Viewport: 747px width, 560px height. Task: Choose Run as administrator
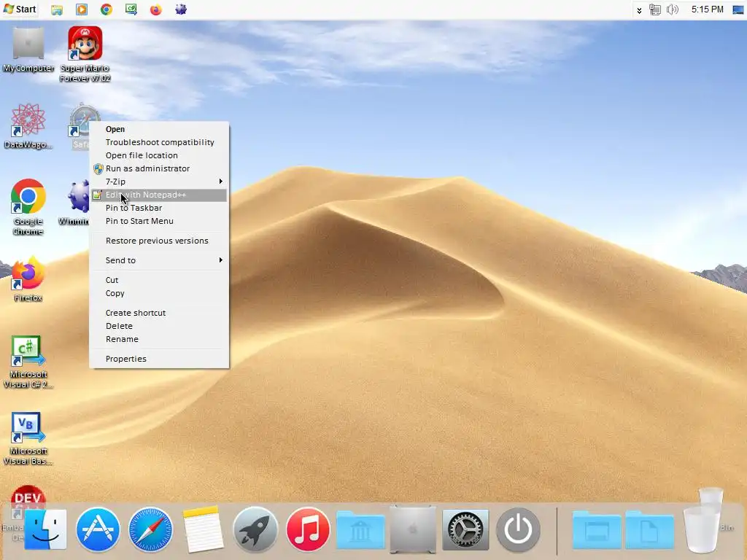[x=158, y=168]
